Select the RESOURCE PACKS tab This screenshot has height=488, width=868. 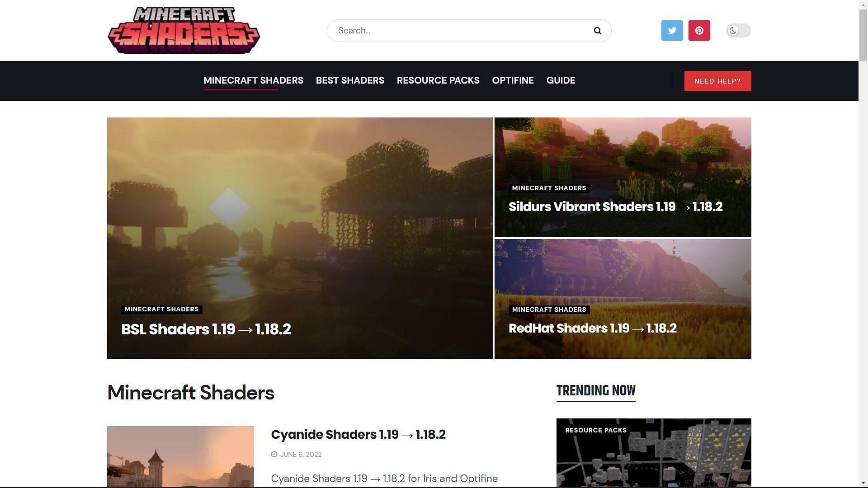pyautogui.click(x=438, y=80)
